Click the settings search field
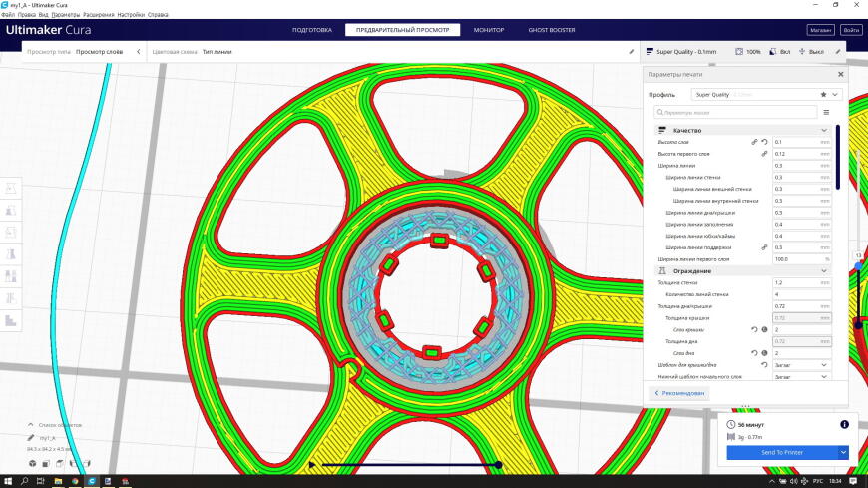868x488 pixels. [735, 113]
